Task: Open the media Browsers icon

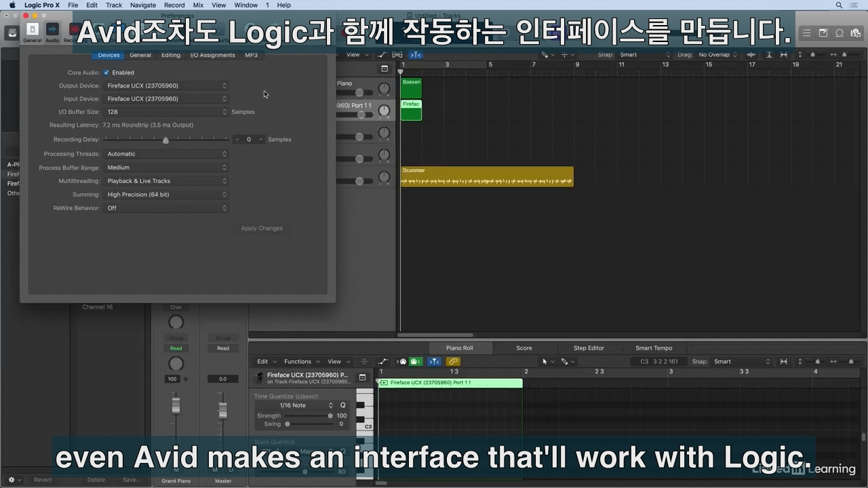Action: pyautogui.click(x=856, y=33)
